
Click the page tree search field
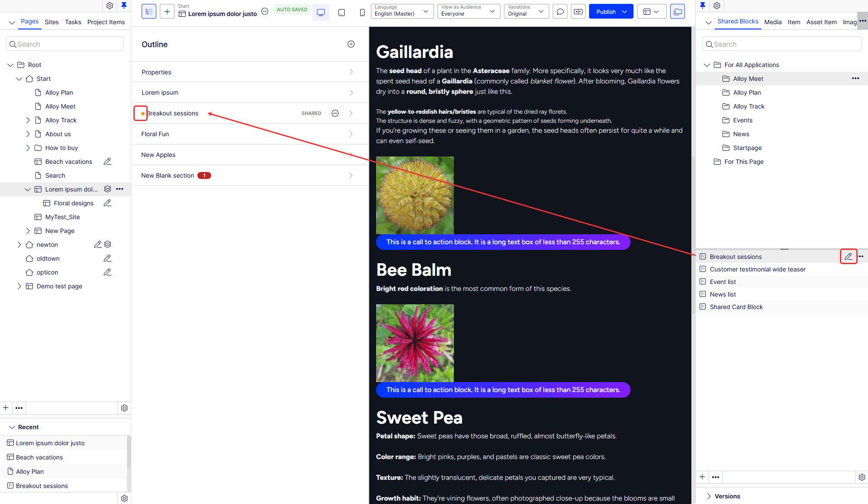65,44
